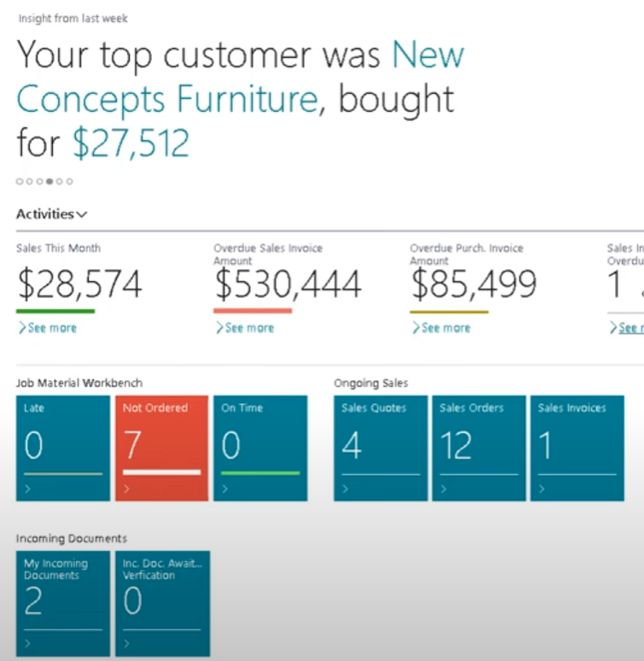This screenshot has width=644, height=661.
Task: Open the Not Ordered tile showing 7
Action: click(161, 447)
